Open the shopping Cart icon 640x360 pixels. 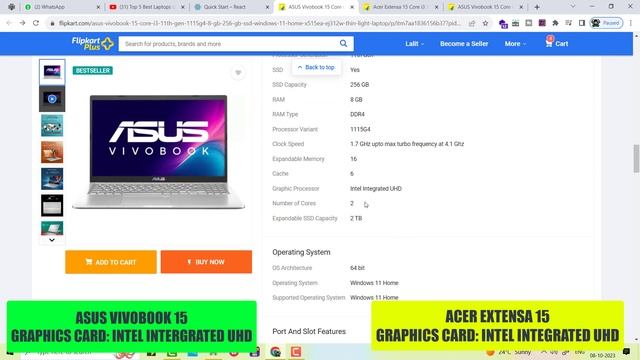(549, 42)
